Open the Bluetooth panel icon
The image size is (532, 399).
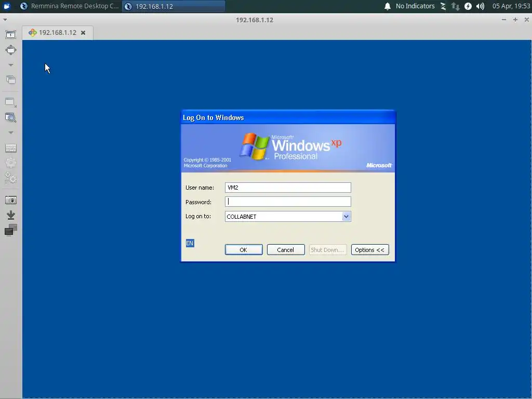coord(443,6)
